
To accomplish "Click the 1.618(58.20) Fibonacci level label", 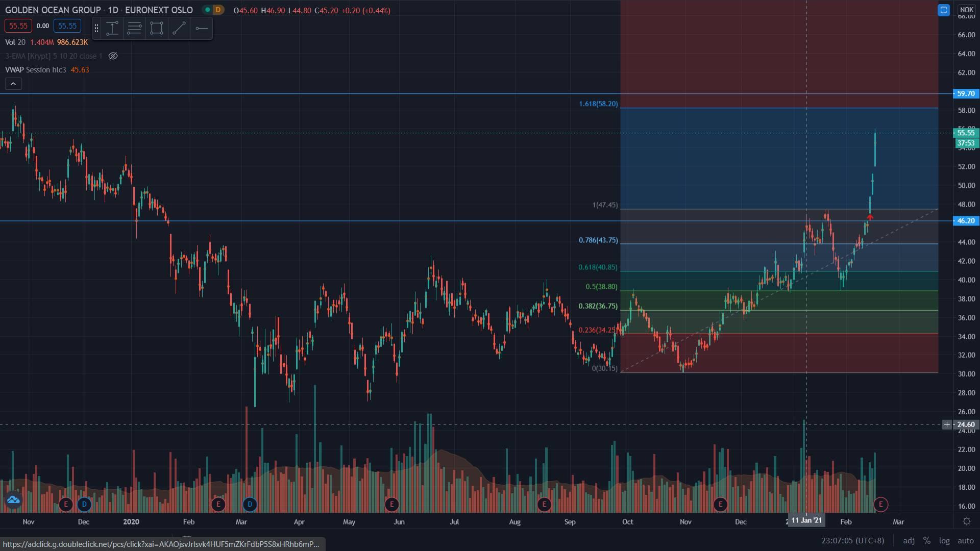I will (x=598, y=104).
